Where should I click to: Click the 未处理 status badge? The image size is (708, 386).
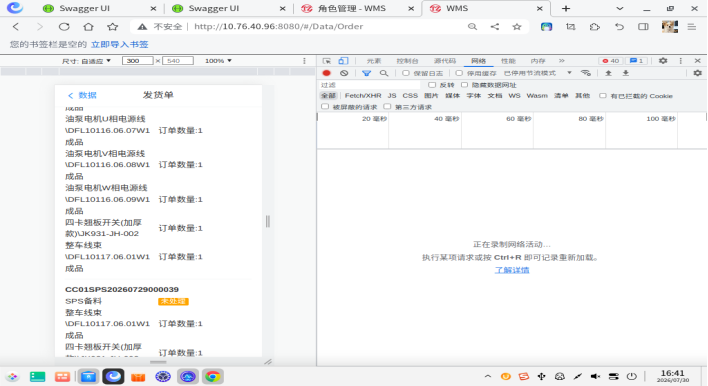tap(173, 301)
